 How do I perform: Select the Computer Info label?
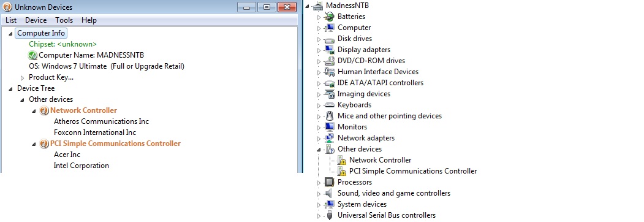click(41, 33)
